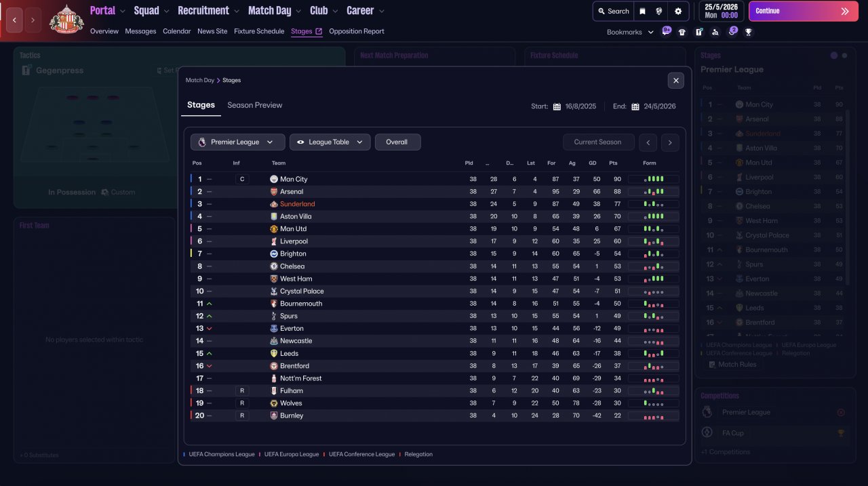Close the Stages dialog with X
The image size is (868, 486).
pos(675,80)
